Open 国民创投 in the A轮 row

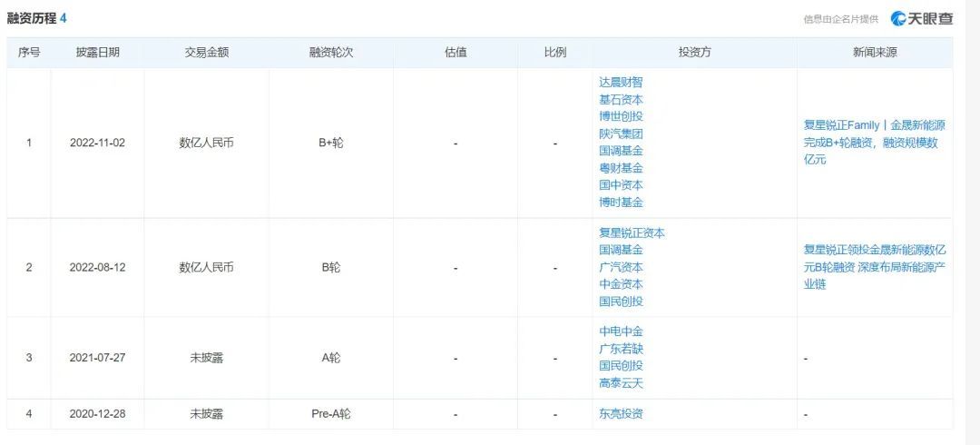(621, 365)
